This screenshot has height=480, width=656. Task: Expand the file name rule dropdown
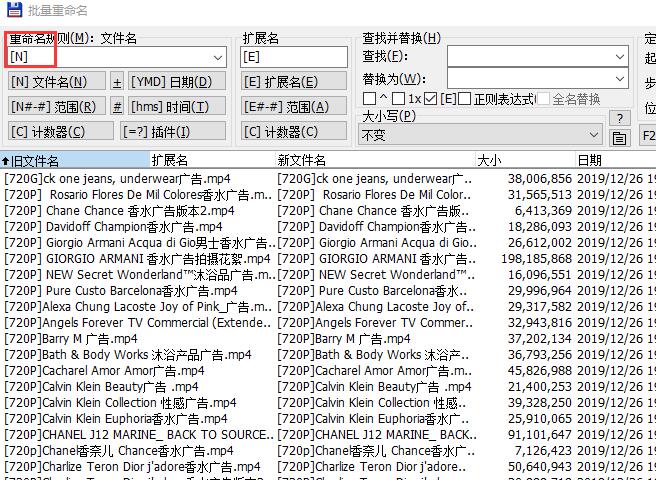218,57
